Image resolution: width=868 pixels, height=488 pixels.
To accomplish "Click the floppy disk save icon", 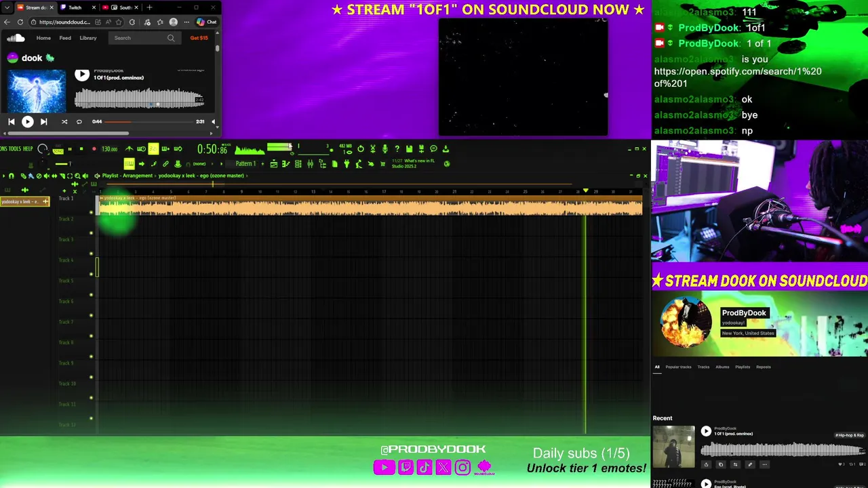I will pos(409,148).
